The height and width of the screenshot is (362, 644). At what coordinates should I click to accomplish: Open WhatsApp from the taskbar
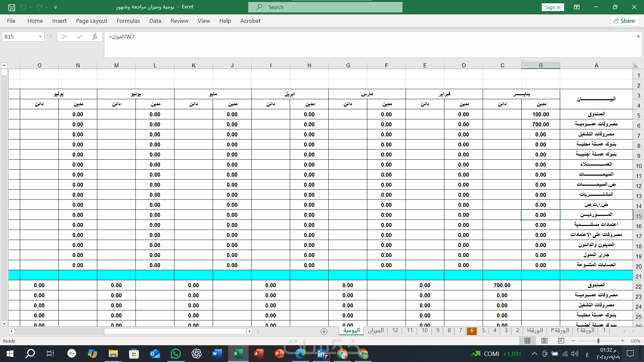click(175, 354)
